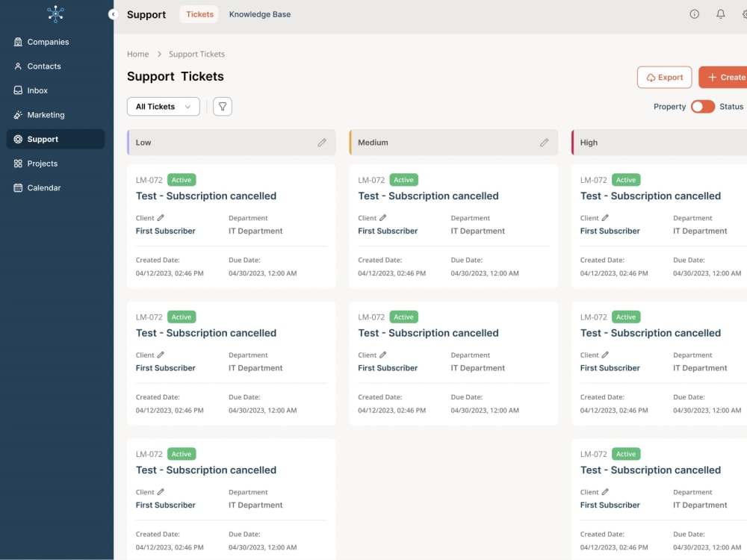This screenshot has width=747, height=560.
Task: Edit client on second High column card
Action: (606, 355)
